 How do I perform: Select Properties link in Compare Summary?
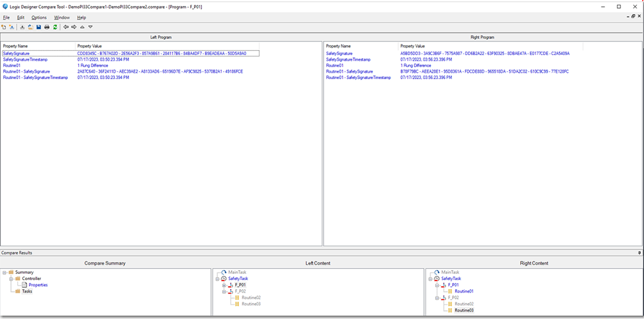click(x=38, y=285)
